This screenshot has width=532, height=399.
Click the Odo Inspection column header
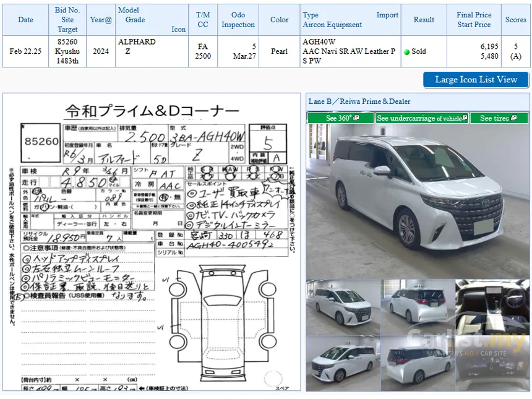click(238, 20)
